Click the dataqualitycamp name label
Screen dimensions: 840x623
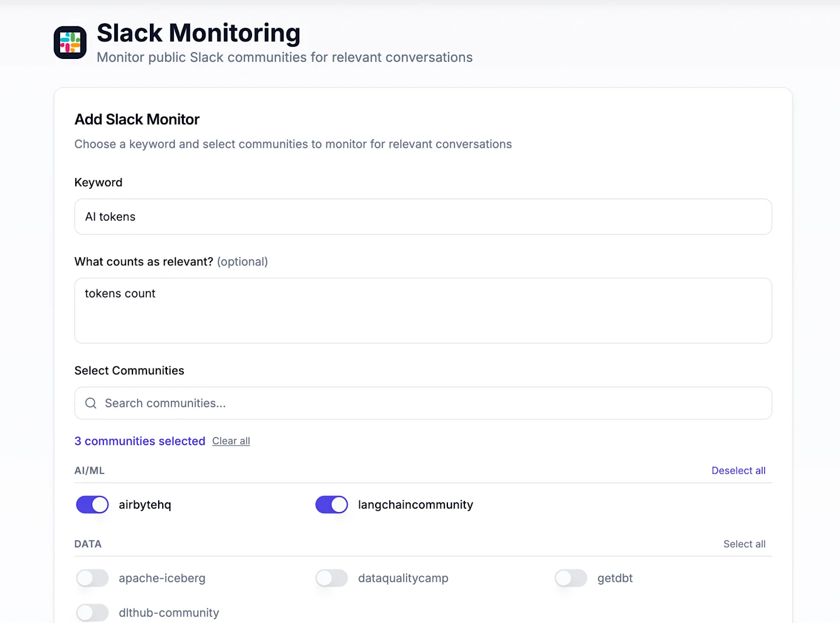[403, 578]
